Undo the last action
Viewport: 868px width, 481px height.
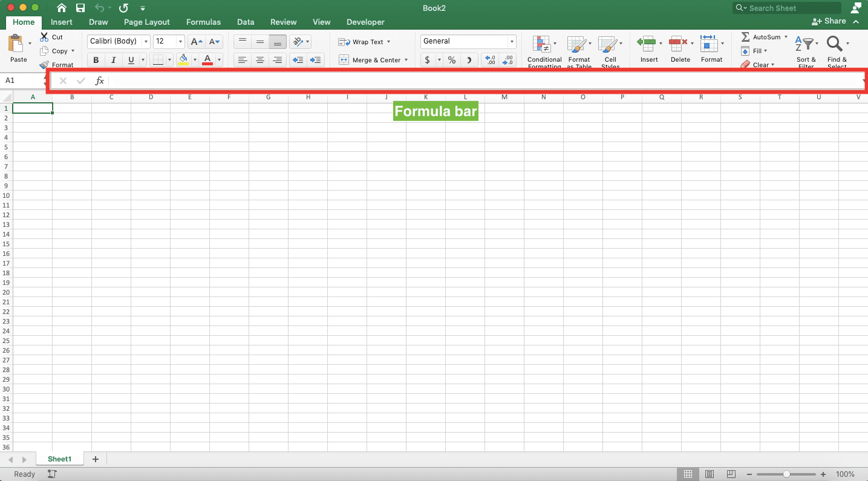(100, 8)
